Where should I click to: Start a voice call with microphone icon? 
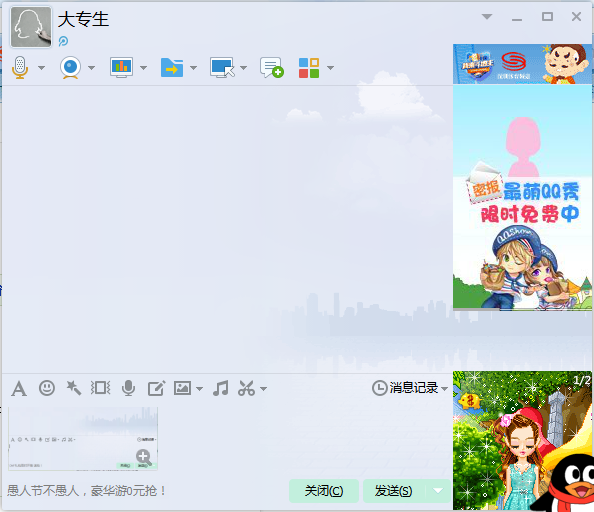(x=20, y=68)
